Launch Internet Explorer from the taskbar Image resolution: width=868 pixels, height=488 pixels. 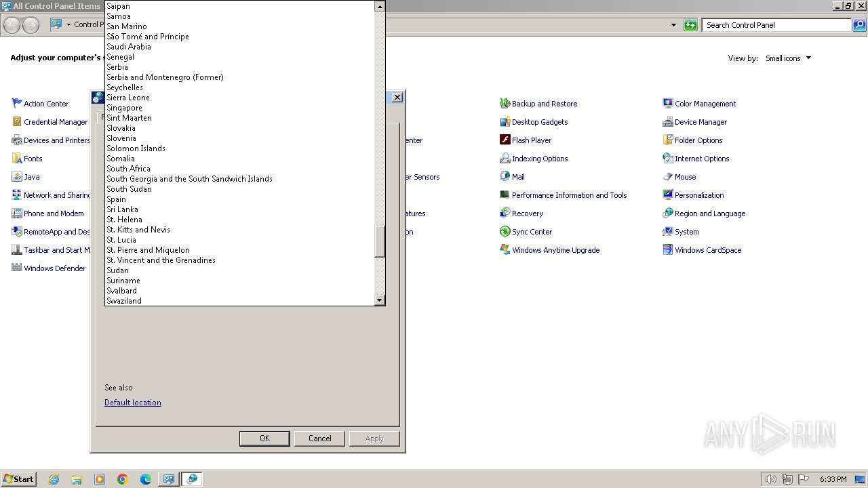point(54,479)
